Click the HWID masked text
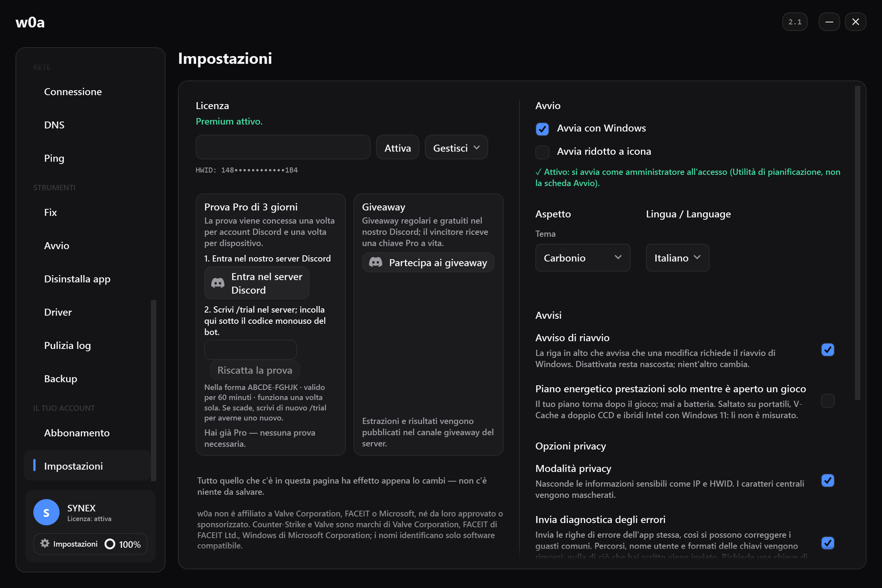Viewport: 882px width, 588px height. coord(246,170)
